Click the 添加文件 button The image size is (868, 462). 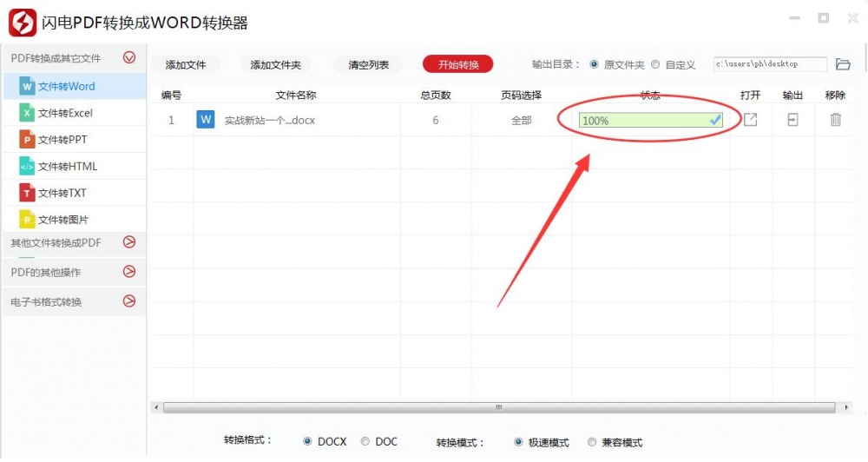coord(186,65)
